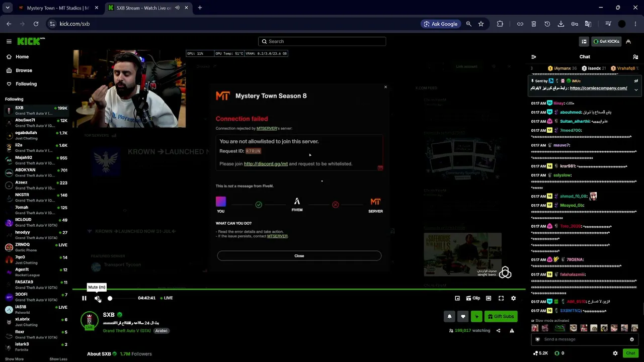Click the stream seek progress bar
This screenshot has height=362, width=644.
(299, 289)
